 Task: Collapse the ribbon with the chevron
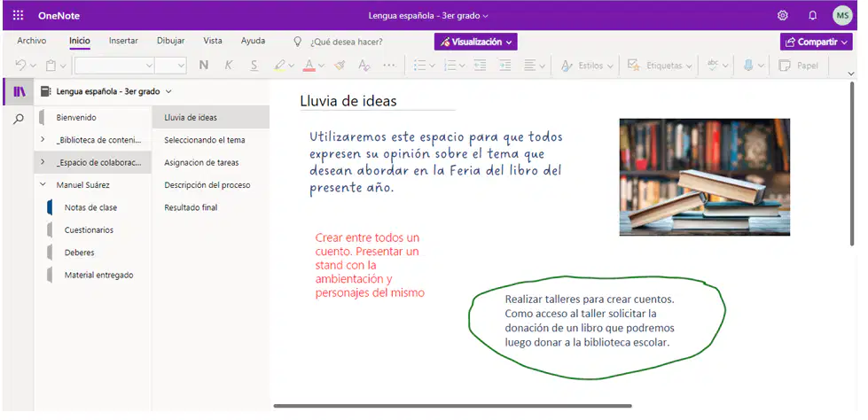(x=851, y=73)
